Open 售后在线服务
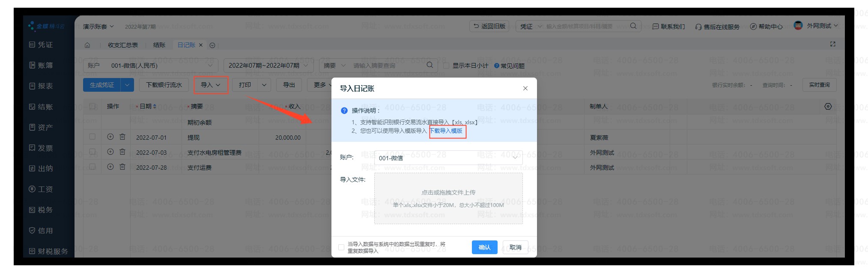868x273 pixels. pos(717,27)
